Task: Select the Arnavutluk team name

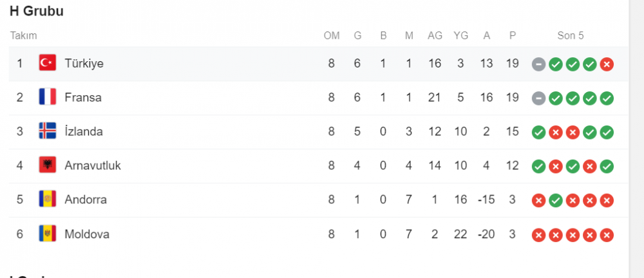Action: tap(93, 165)
